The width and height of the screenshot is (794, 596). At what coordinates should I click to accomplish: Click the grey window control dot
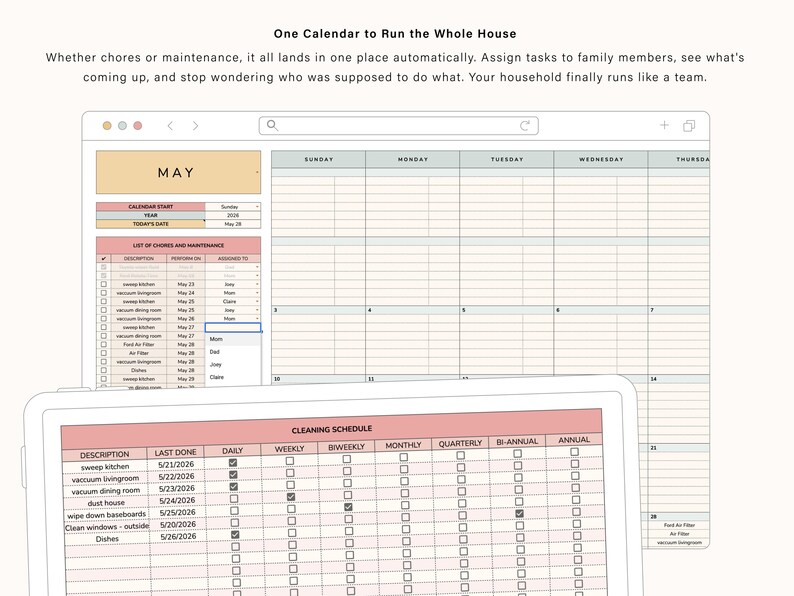[122, 126]
